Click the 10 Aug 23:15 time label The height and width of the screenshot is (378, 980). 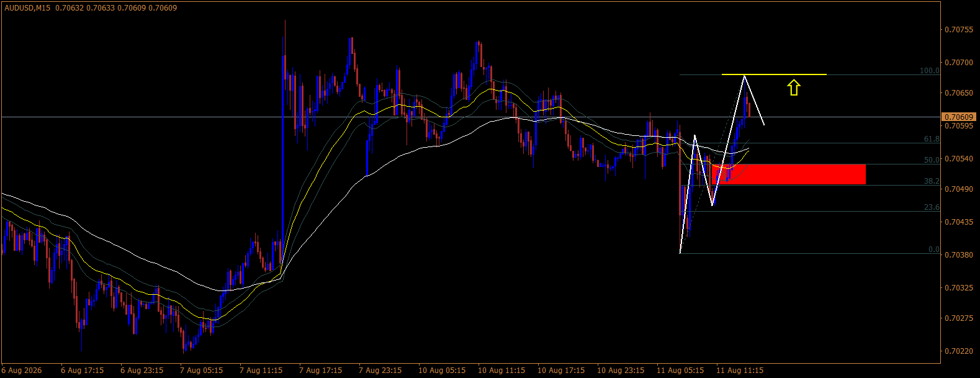tap(621, 371)
